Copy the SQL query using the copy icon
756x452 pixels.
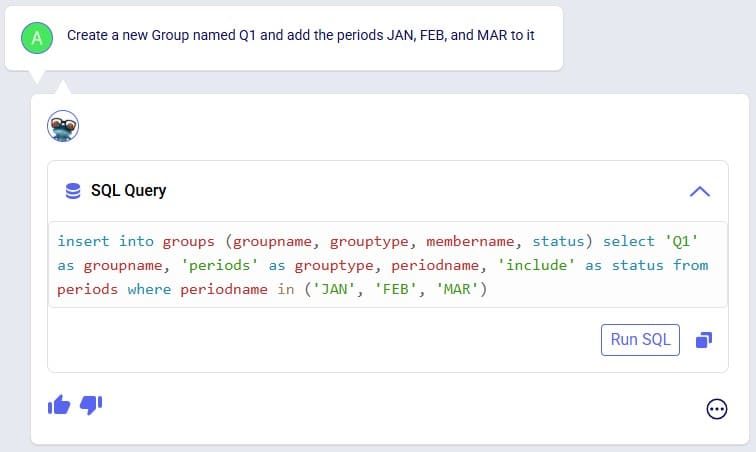pyautogui.click(x=704, y=340)
